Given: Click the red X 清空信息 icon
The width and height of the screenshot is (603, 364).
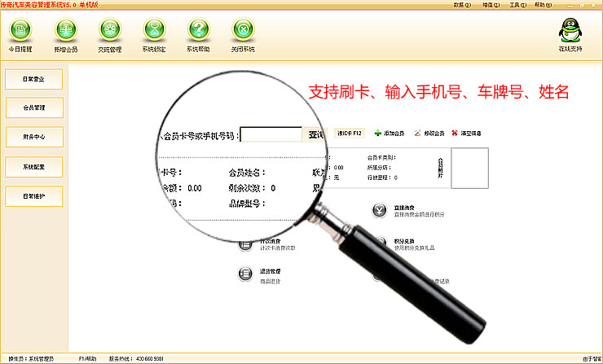Looking at the screenshot, I should pyautogui.click(x=455, y=133).
